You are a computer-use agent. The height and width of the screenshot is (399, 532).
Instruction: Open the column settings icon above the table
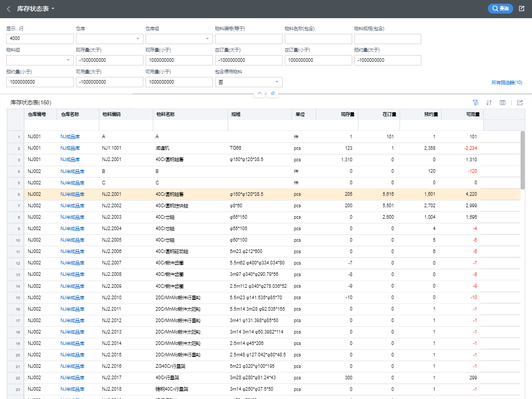coord(502,102)
